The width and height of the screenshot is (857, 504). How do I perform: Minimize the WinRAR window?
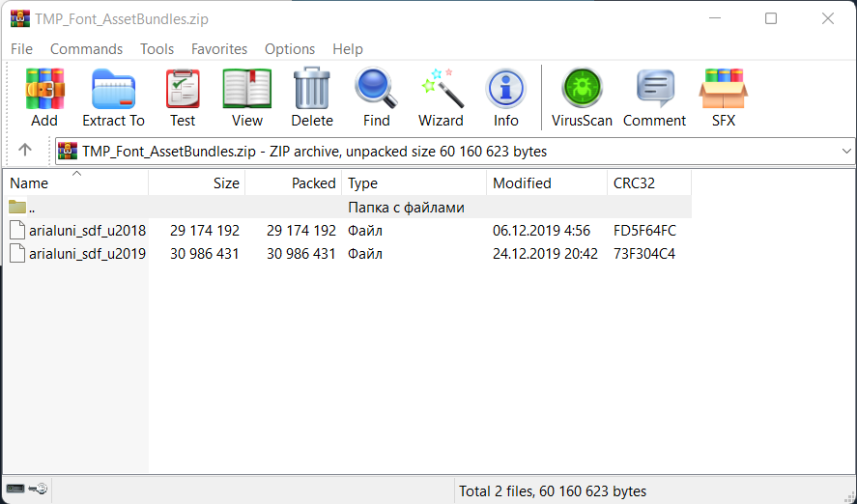tap(714, 18)
